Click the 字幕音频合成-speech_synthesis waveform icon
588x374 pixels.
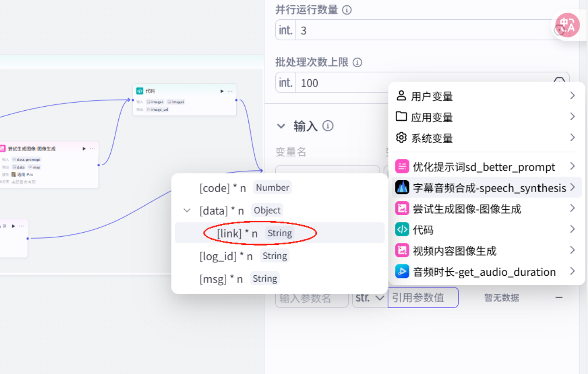[402, 187]
